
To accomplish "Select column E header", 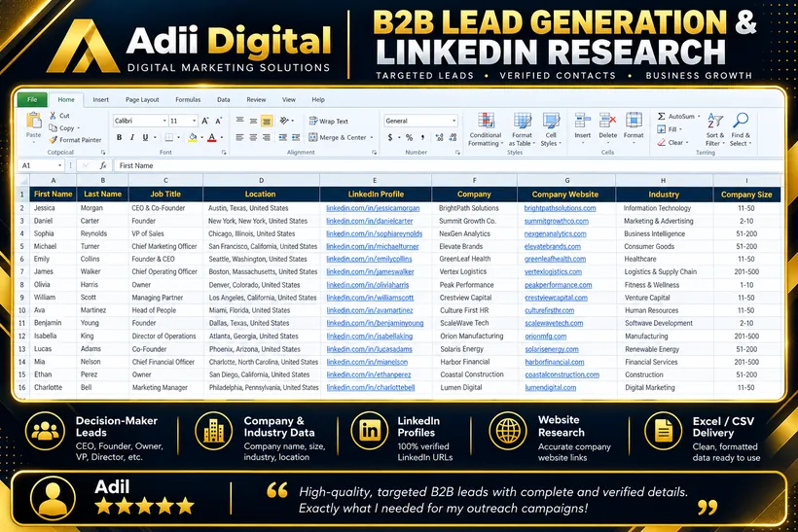I will click(375, 180).
